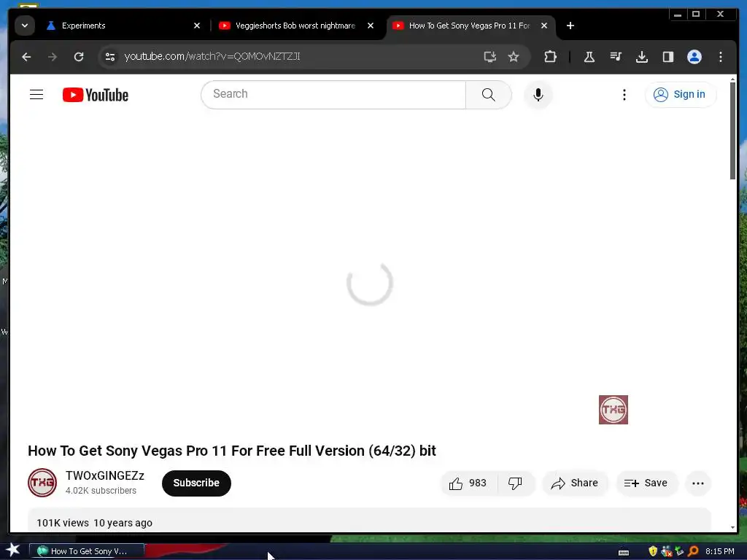The width and height of the screenshot is (747, 560).
Task: Click the page vertical scrollbar thumb
Action: click(732, 131)
